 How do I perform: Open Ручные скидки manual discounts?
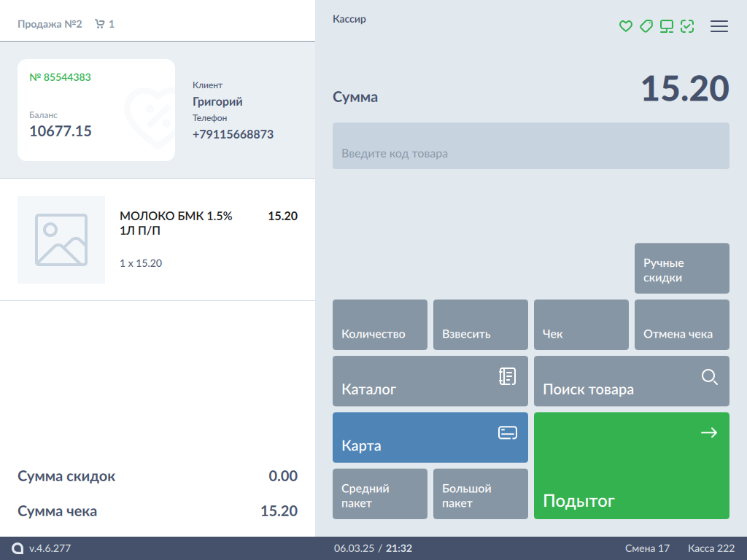[681, 268]
